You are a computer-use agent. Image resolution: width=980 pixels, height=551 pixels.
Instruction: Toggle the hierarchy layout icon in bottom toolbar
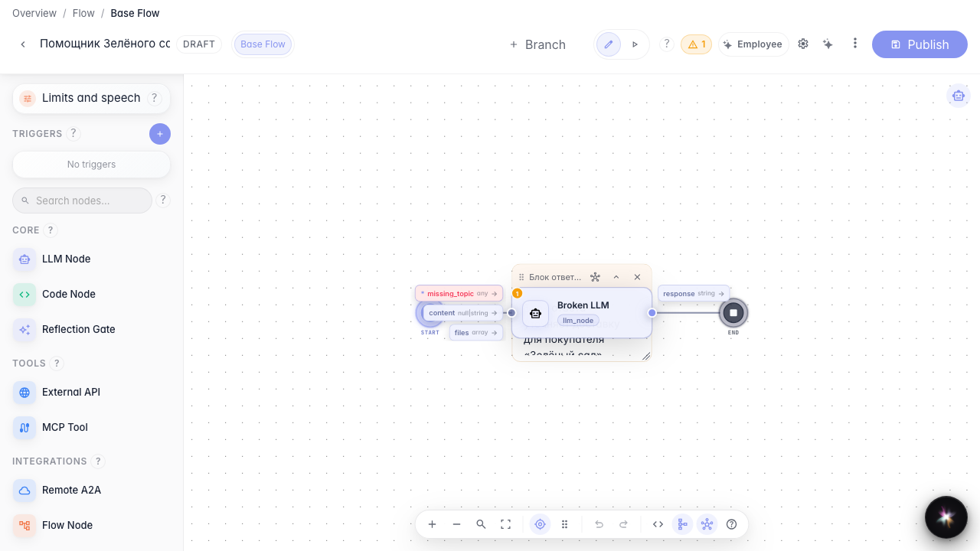click(x=682, y=524)
